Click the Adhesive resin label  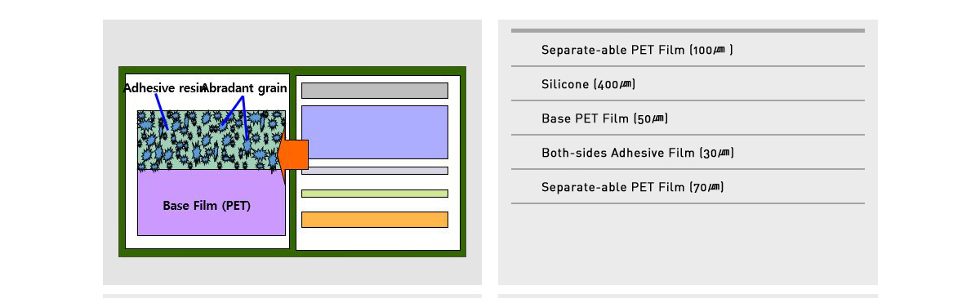coord(163,88)
